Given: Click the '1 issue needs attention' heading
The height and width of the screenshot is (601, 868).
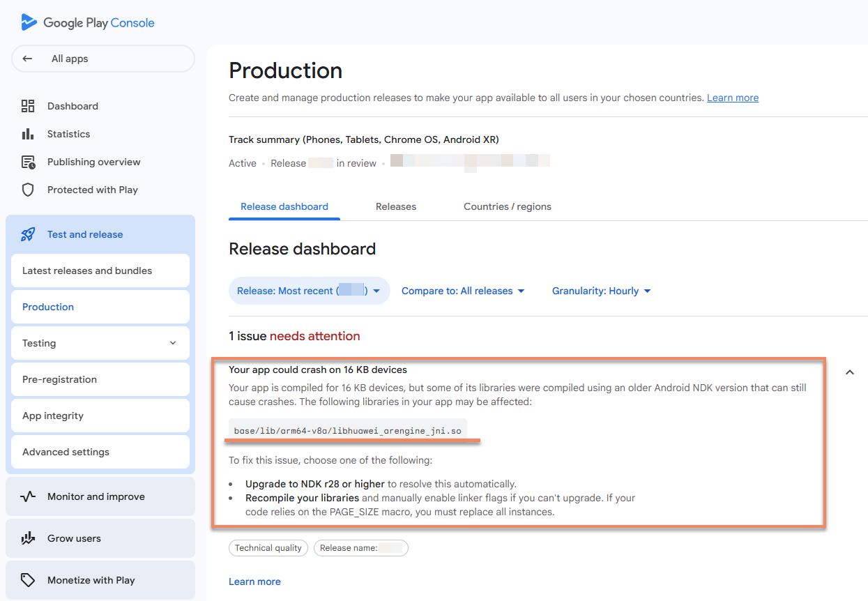Looking at the screenshot, I should 294,336.
